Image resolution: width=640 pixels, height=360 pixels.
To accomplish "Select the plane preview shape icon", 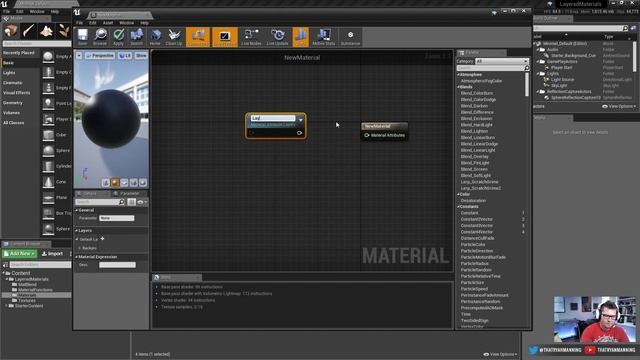I will click(x=124, y=182).
